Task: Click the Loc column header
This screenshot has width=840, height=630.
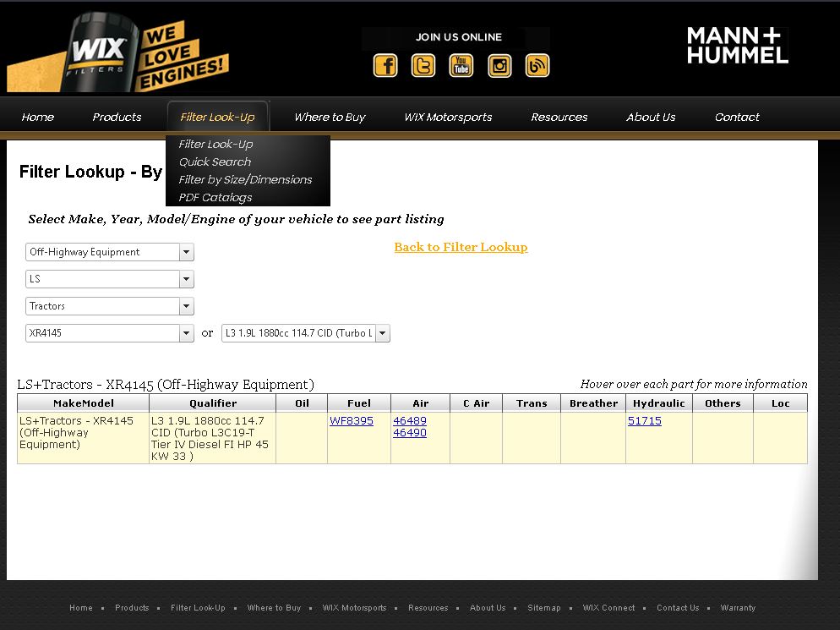Action: coord(781,403)
